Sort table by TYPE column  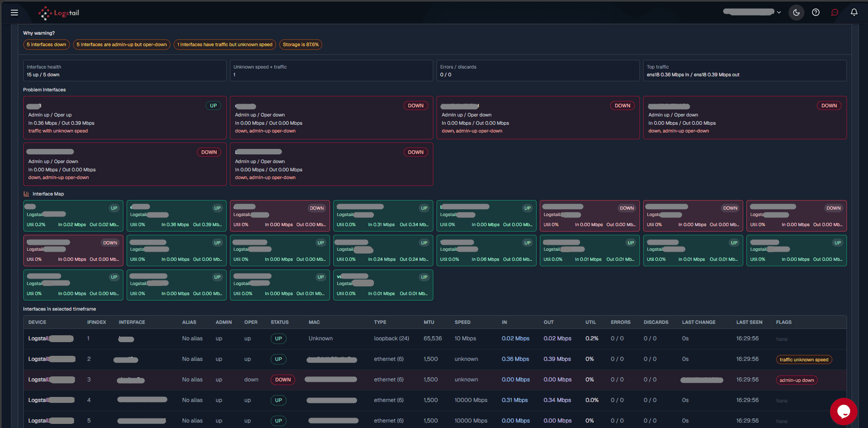[380, 322]
